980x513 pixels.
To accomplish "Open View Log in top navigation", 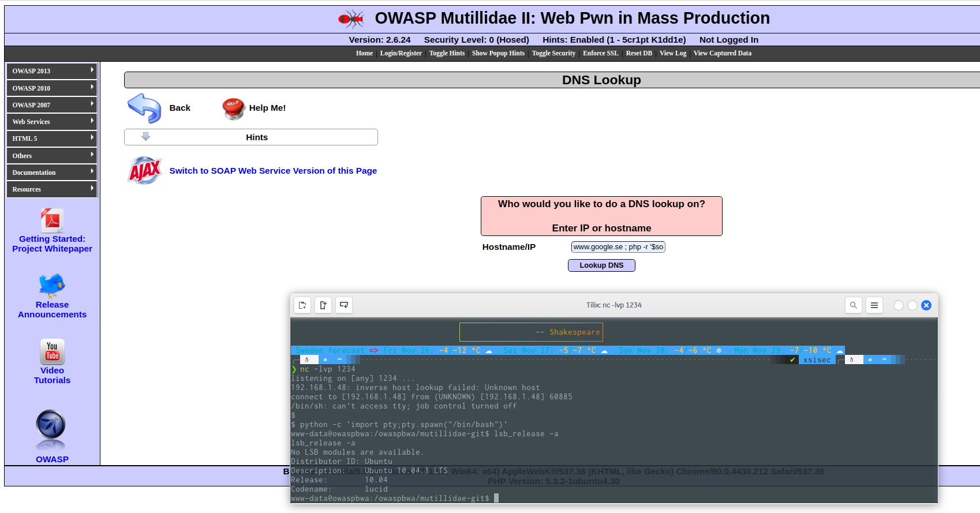I will click(673, 53).
